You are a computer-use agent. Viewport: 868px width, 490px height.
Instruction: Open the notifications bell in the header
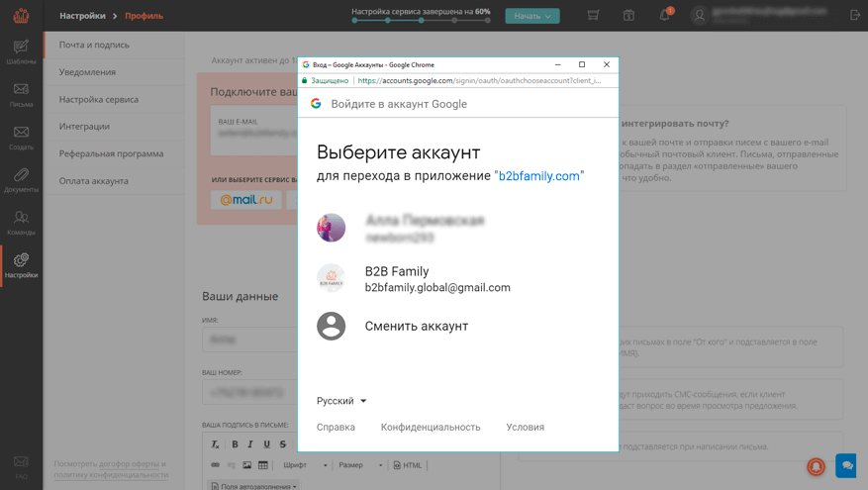[665, 15]
